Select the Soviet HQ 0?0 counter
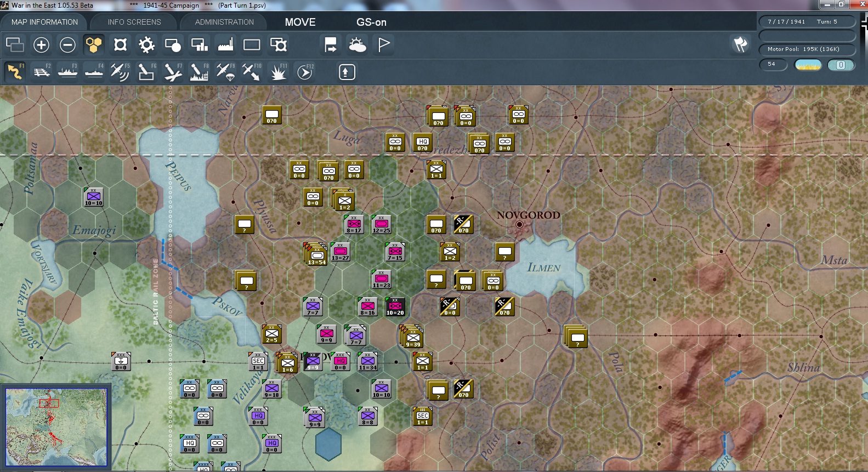The height and width of the screenshot is (472, 868). [x=422, y=142]
